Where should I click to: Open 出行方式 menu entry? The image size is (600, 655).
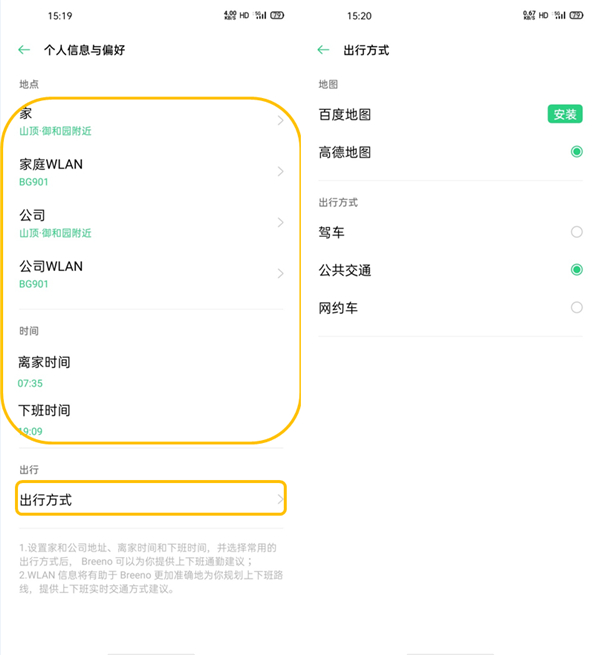click(150, 498)
